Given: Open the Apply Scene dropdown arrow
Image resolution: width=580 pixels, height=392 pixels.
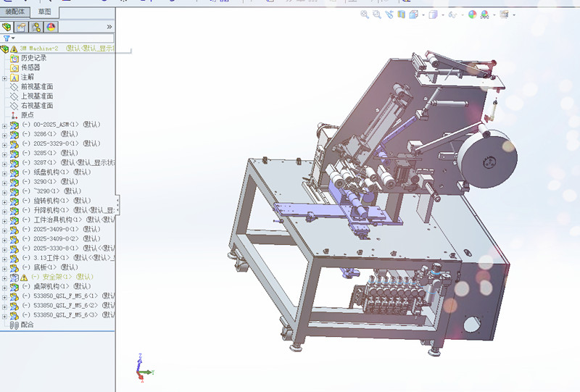Looking at the screenshot, I should click(x=494, y=15).
